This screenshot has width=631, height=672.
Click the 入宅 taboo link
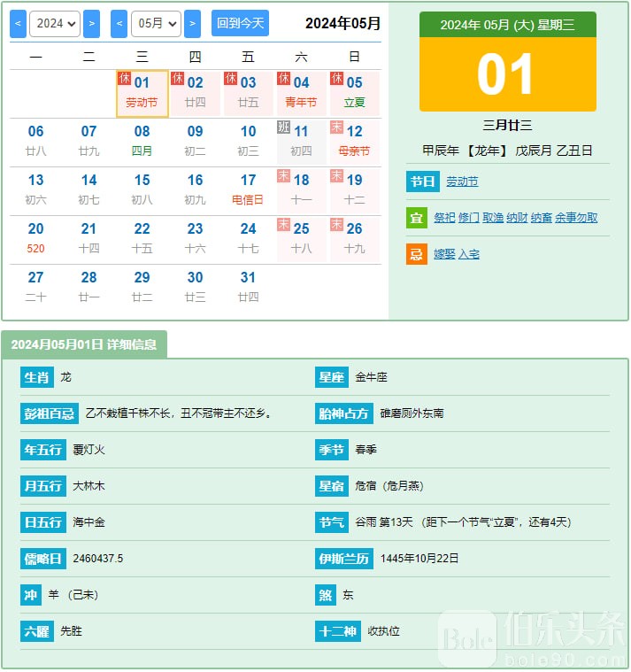pos(468,255)
